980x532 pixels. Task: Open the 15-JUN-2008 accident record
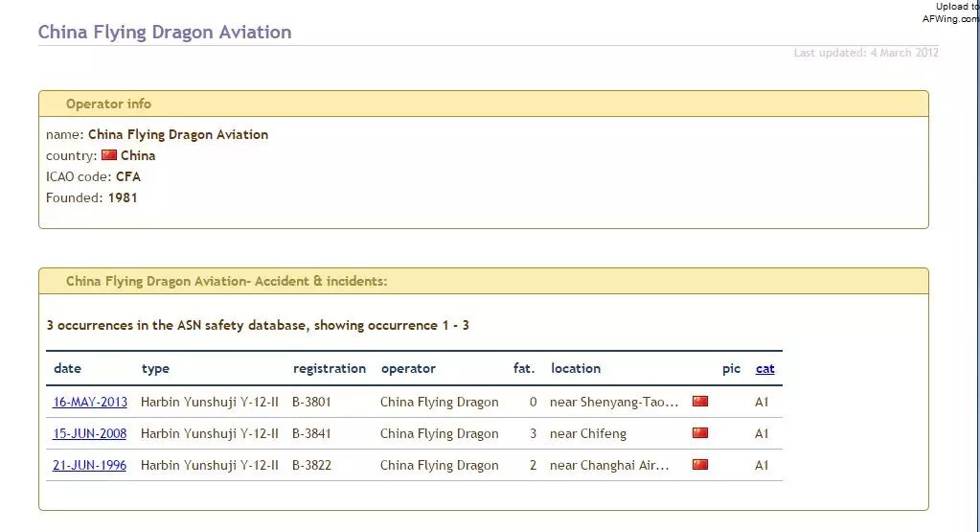click(89, 434)
